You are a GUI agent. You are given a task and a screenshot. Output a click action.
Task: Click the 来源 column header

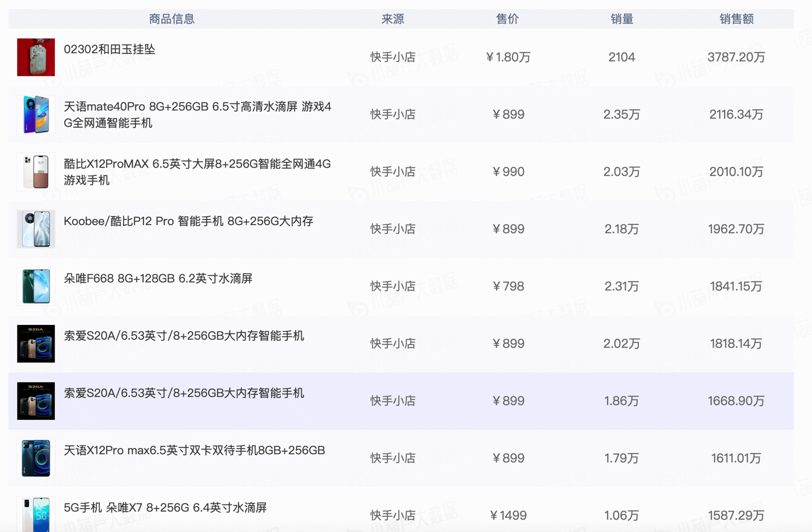392,19
